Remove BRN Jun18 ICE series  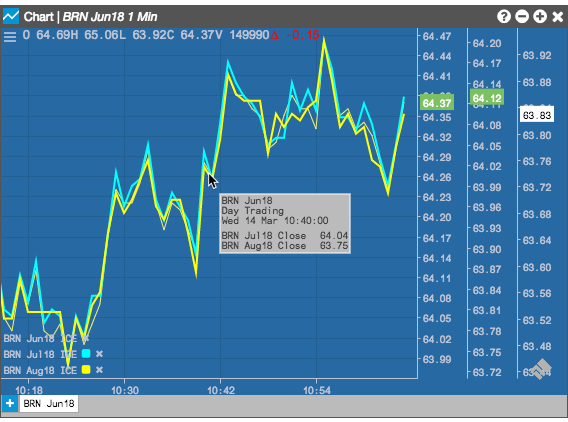85,339
